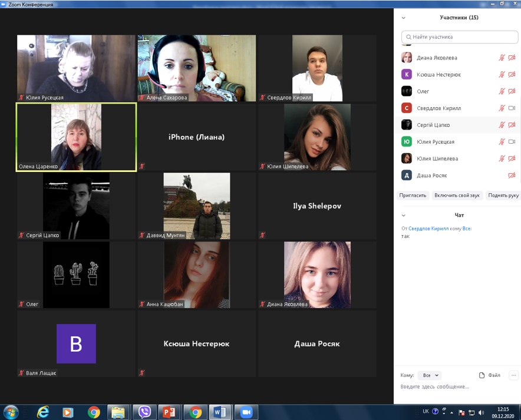Open the chat more options (three dots) button
Image resolution: width=521 pixels, height=420 pixels.
pyautogui.click(x=513, y=375)
